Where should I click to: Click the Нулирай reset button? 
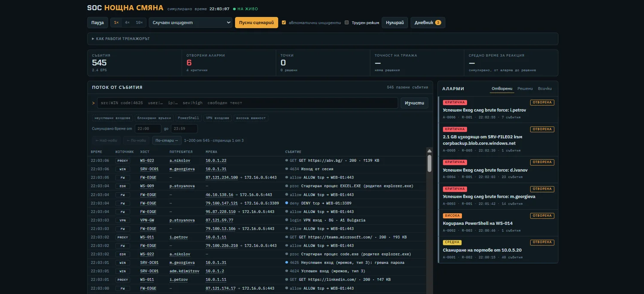click(x=395, y=23)
